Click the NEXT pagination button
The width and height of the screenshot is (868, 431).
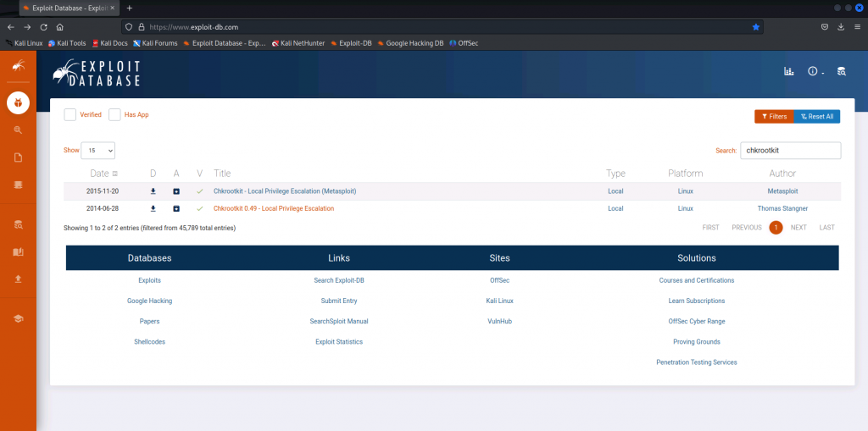[798, 228]
